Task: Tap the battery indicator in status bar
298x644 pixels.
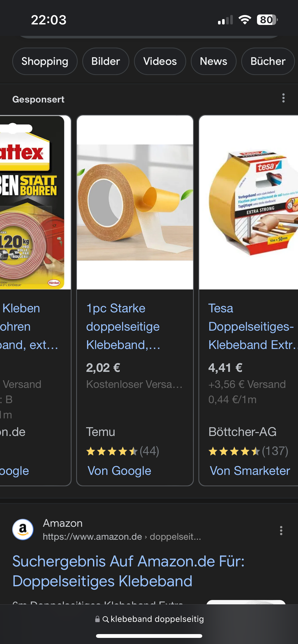Action: click(x=267, y=20)
